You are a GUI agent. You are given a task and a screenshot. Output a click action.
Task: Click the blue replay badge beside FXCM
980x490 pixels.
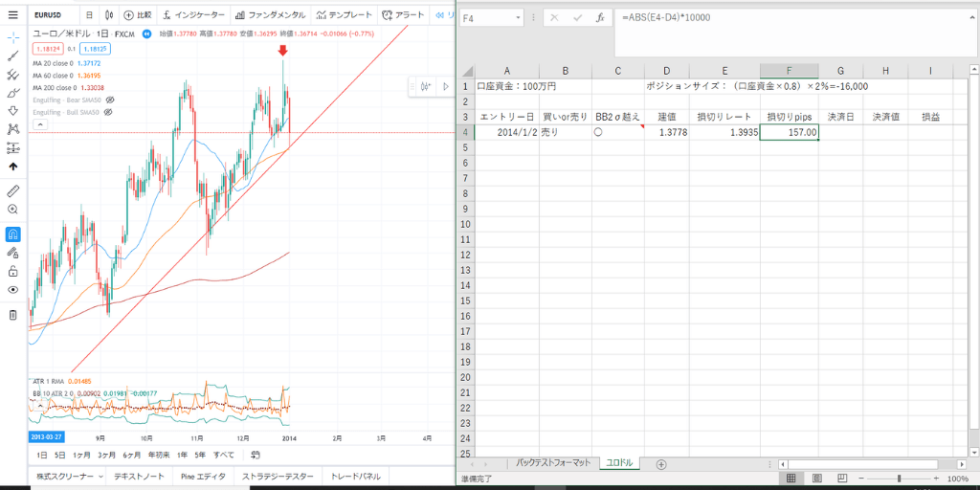(146, 33)
